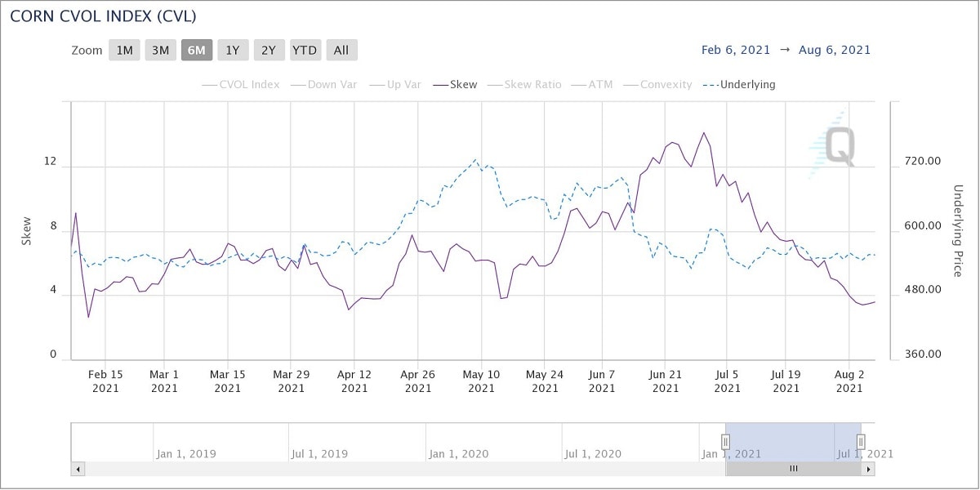Select the 3M zoom range button

pos(160,51)
